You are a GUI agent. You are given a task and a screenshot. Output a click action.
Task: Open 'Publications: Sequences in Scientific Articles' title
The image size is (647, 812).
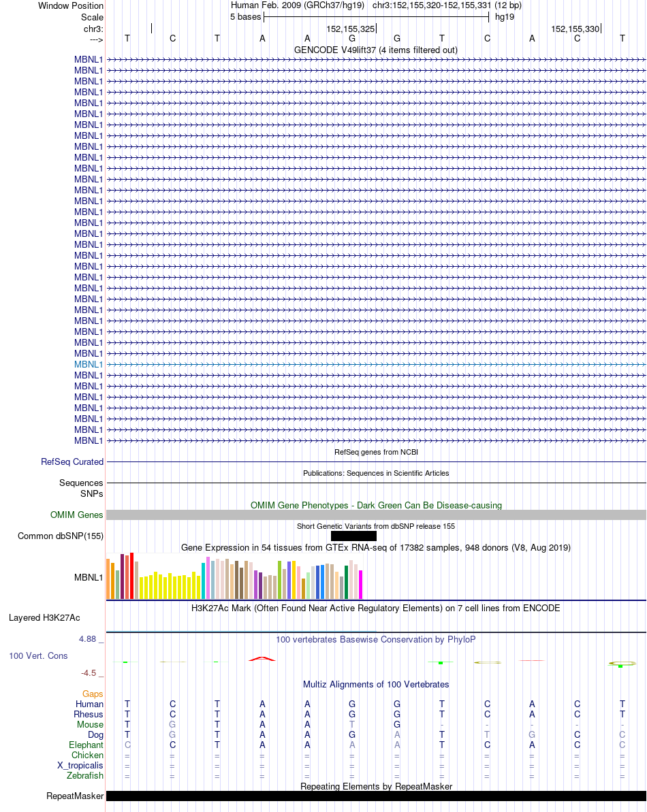376,473
